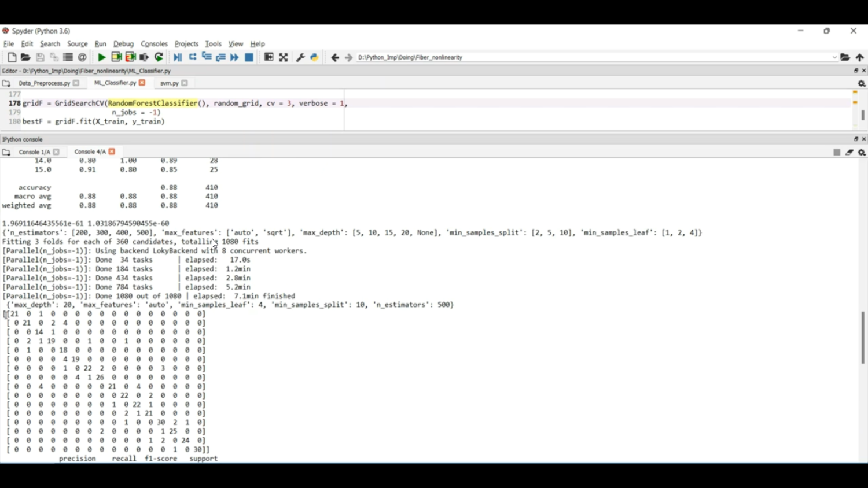Open the console tabs browse list
The width and height of the screenshot is (868, 488).
click(6, 151)
